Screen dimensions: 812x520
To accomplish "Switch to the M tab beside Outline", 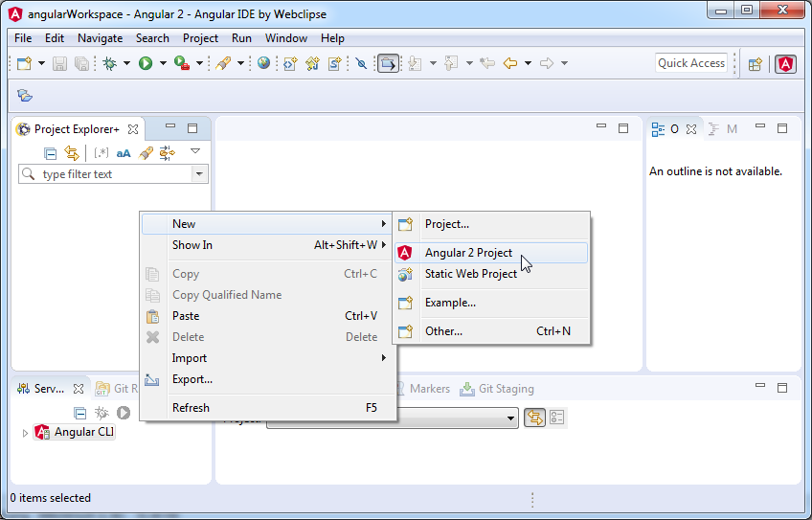I will pyautogui.click(x=723, y=129).
